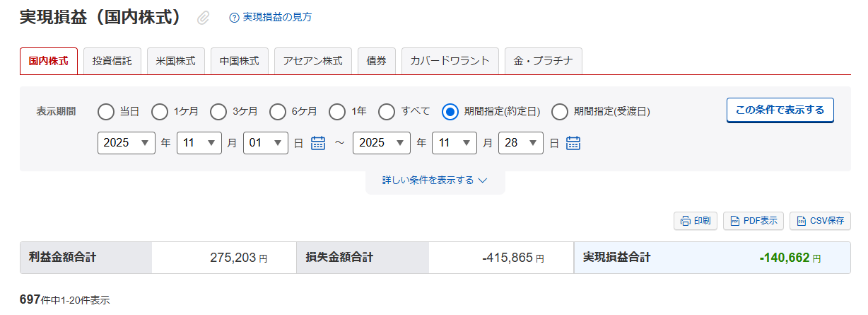Image resolution: width=868 pixels, height=315 pixels.
Task: Click the paperclip icon beside the title
Action: click(x=204, y=18)
